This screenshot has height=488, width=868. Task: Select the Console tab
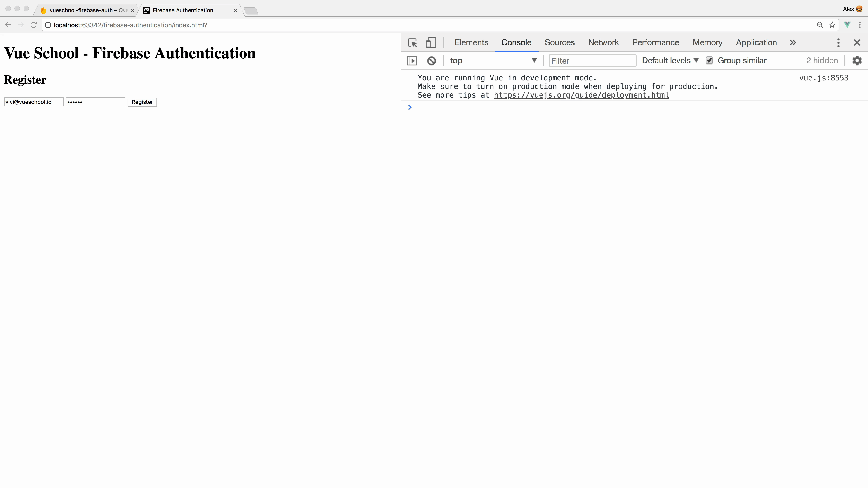click(516, 42)
